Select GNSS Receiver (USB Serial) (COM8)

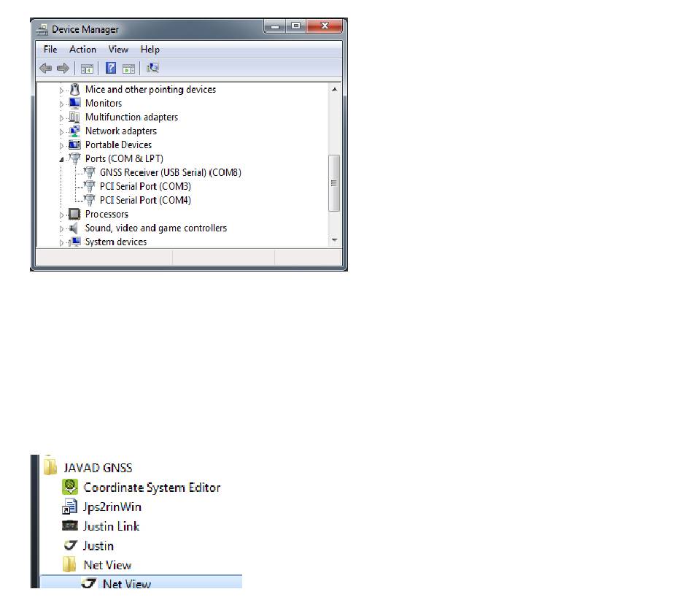[x=171, y=172]
